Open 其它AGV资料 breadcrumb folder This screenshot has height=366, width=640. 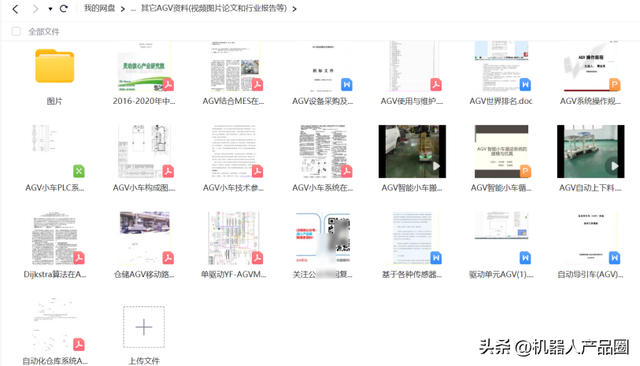pos(214,9)
